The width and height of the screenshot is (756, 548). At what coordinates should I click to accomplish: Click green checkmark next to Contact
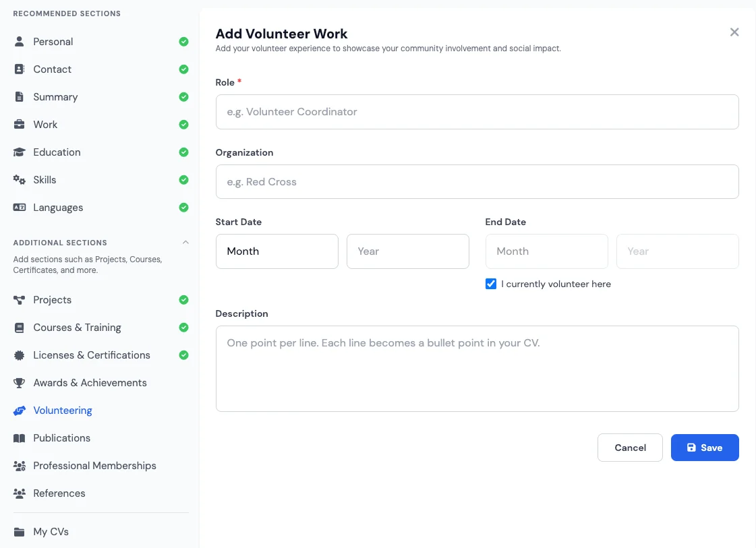183,69
